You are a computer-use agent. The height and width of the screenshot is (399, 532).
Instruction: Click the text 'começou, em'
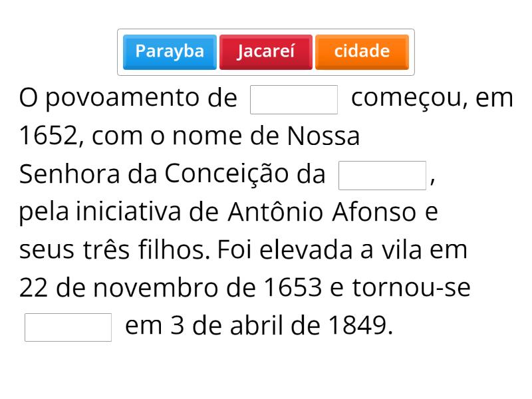[x=432, y=98]
